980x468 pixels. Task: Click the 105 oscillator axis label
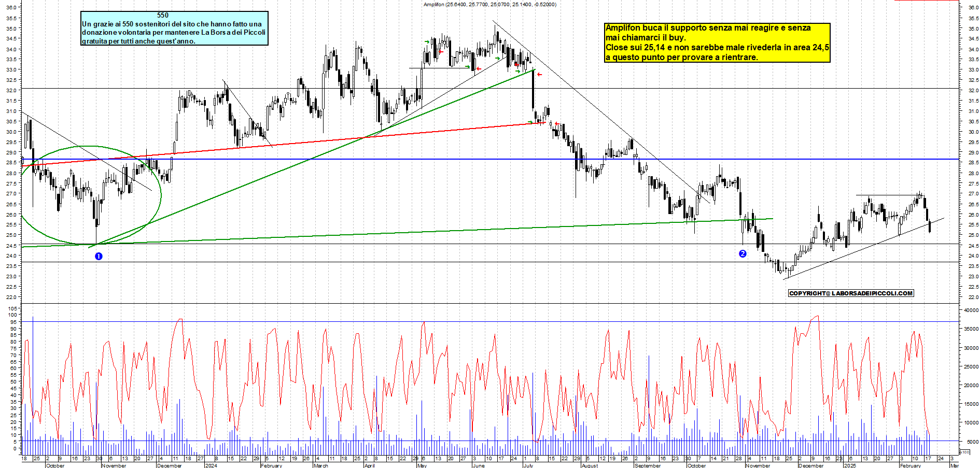pos(12,308)
